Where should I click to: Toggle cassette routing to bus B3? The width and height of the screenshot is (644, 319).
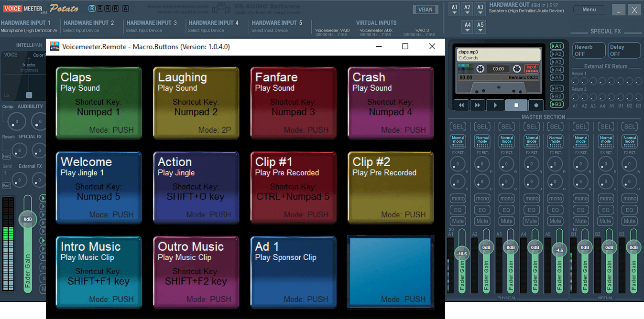557,104
